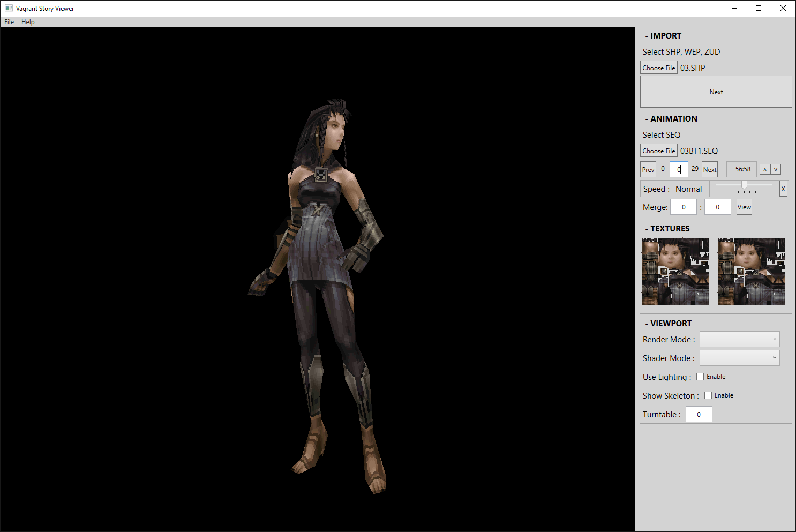
Task: Focus the animation index input field
Action: pos(679,169)
